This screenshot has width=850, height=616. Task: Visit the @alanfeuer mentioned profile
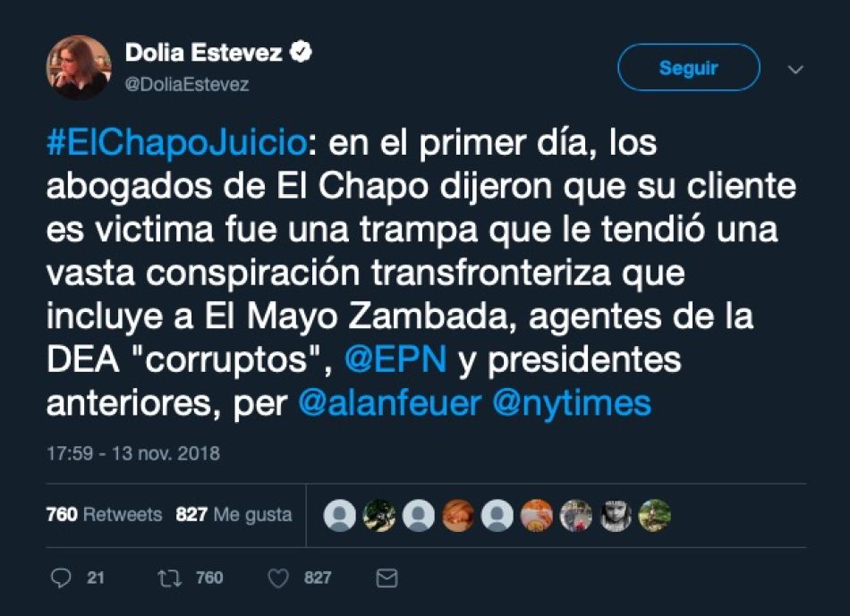[390, 404]
